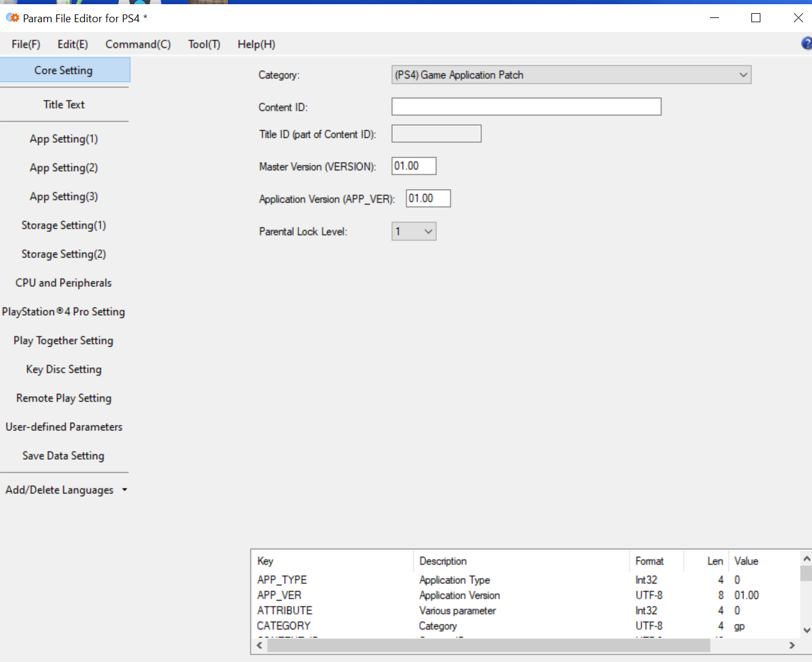The width and height of the screenshot is (812, 662).
Task: Open the Tool(T) menu
Action: pos(204,44)
